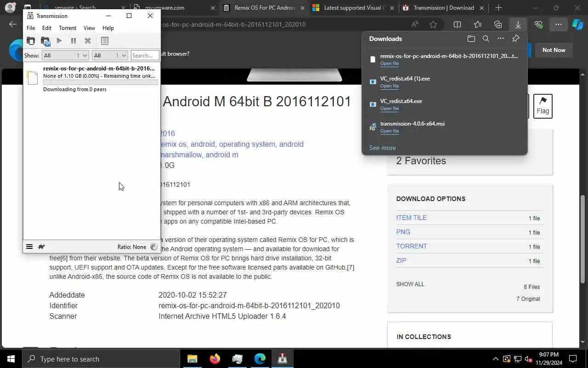Open Windows Start menu
Image resolution: width=588 pixels, height=368 pixels.
[x=11, y=359]
